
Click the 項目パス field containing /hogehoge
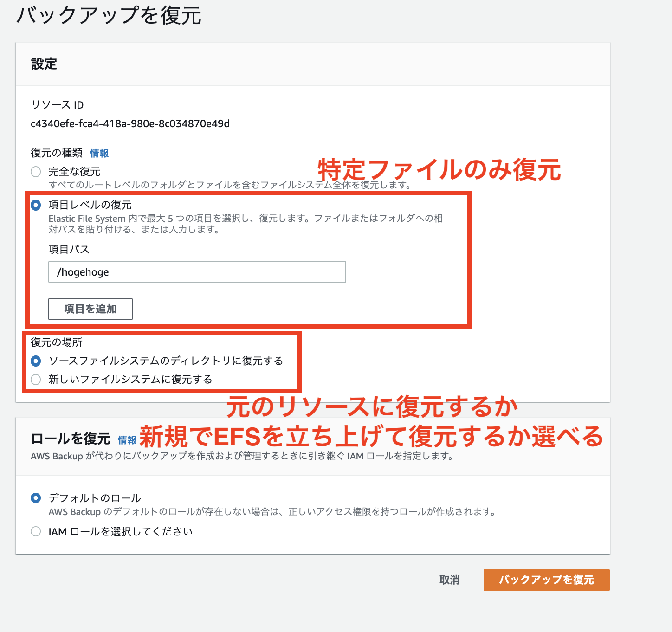point(197,272)
